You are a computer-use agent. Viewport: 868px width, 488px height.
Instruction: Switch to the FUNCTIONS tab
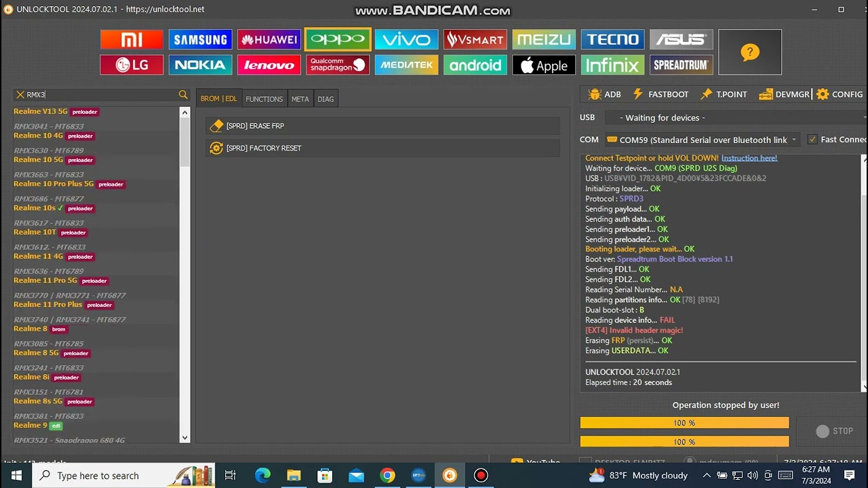(x=264, y=99)
